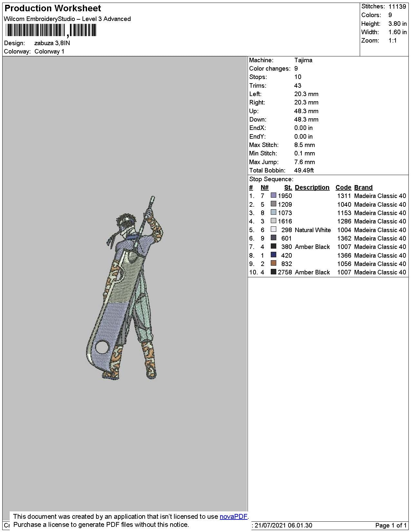Click Madeira Classic 40 in row 9
This screenshot has width=411, height=532.
coord(380,264)
